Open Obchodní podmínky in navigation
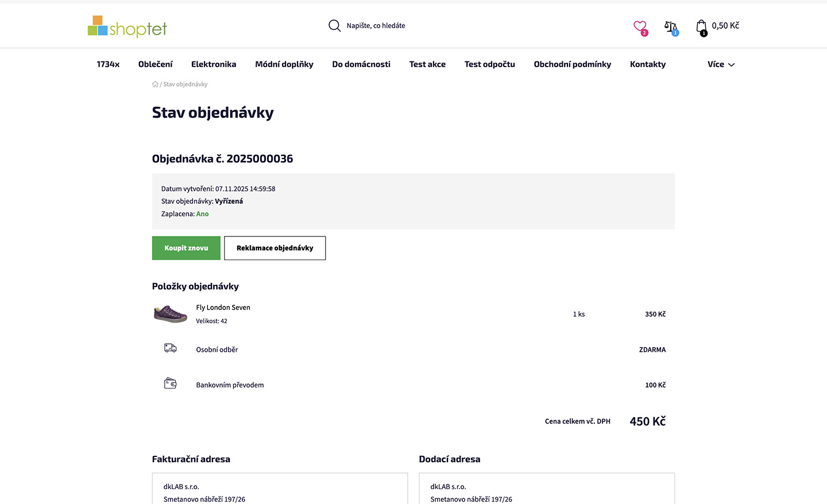 point(572,64)
